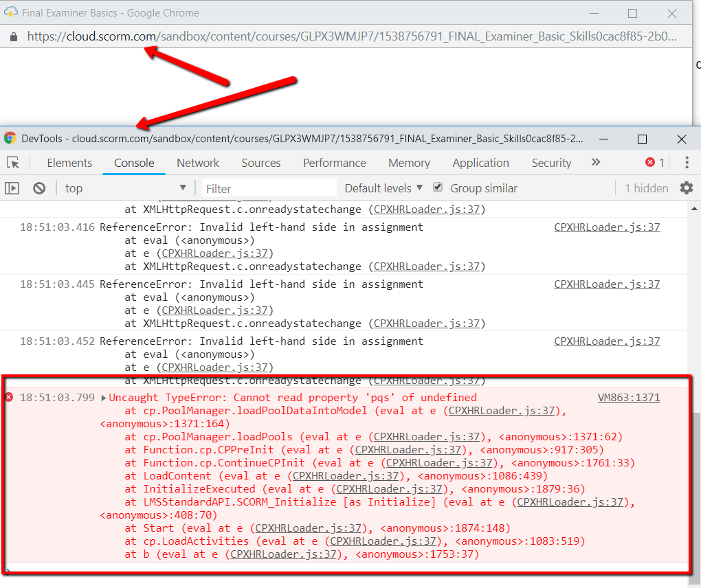Toggle the console sidebar icon
701x588 pixels.
click(12, 188)
